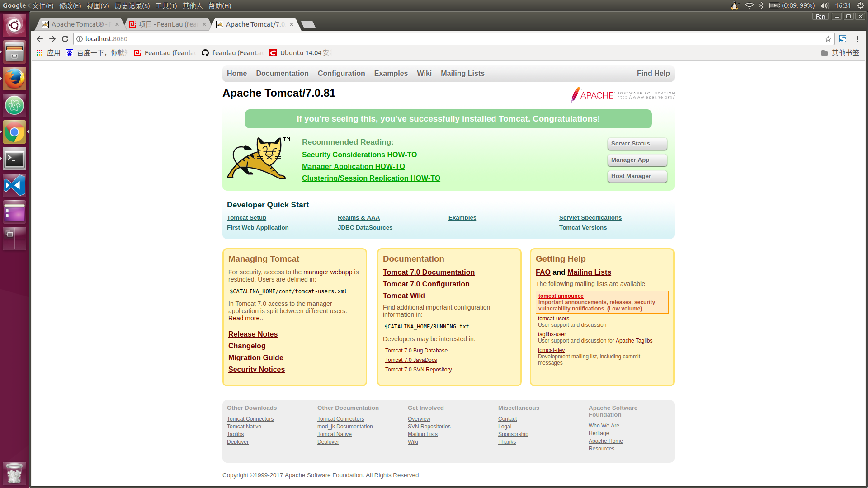868x488 pixels.
Task: Click the Manager App button
Action: (637, 160)
